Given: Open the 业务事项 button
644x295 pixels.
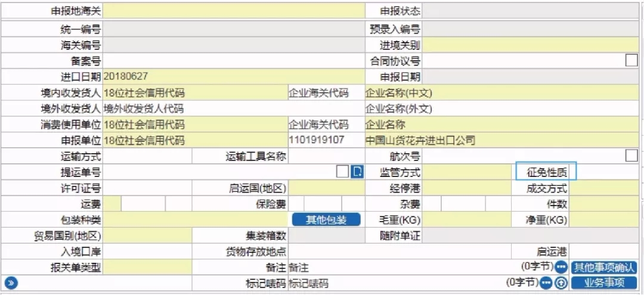Looking at the screenshot, I should tap(603, 282).
